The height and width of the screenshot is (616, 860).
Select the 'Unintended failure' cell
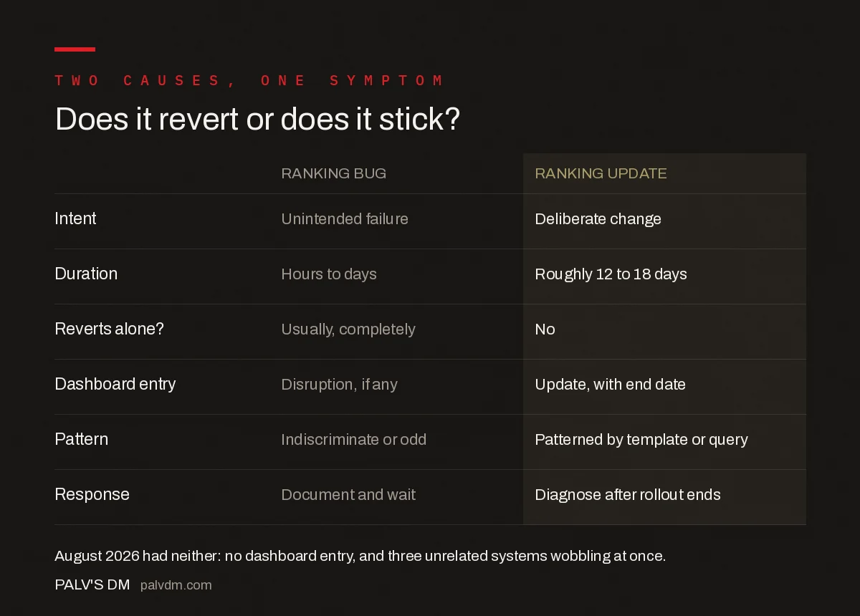[x=345, y=219]
